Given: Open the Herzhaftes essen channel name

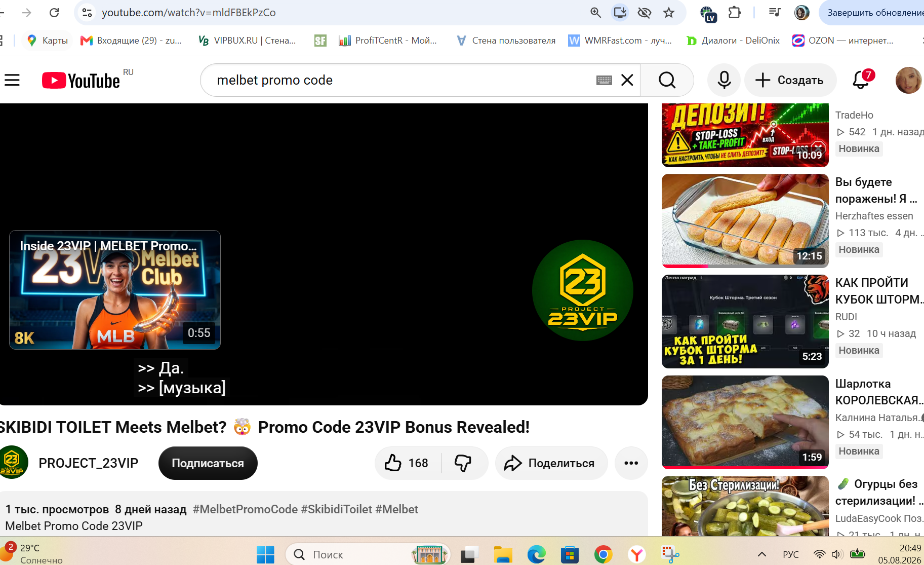Looking at the screenshot, I should [874, 216].
